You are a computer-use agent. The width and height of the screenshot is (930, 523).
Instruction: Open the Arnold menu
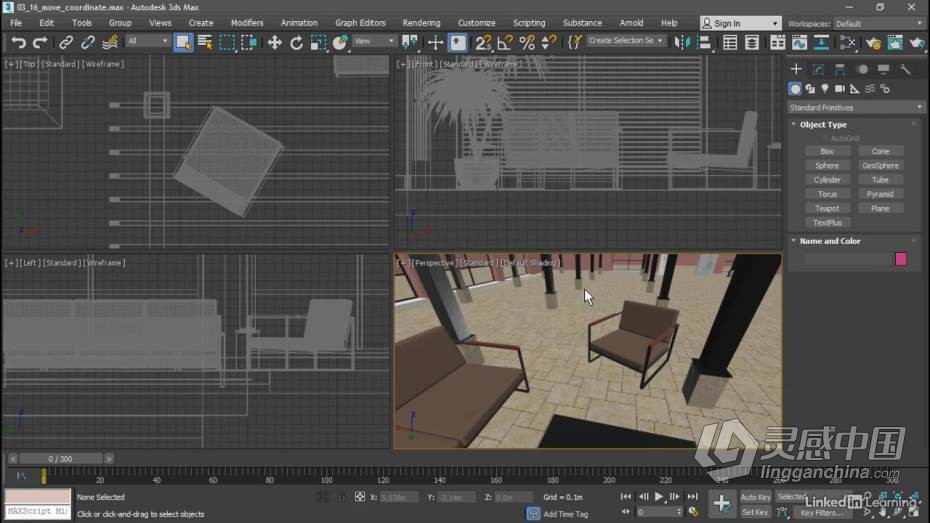point(631,23)
